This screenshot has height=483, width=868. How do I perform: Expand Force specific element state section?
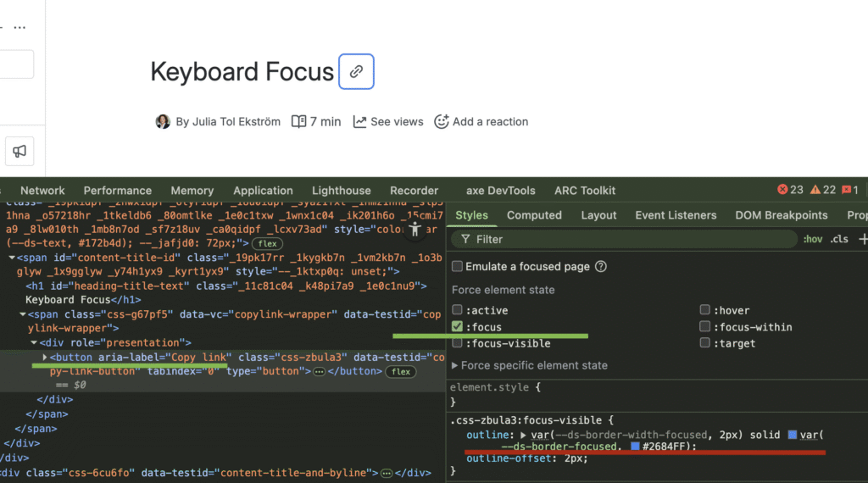point(455,365)
